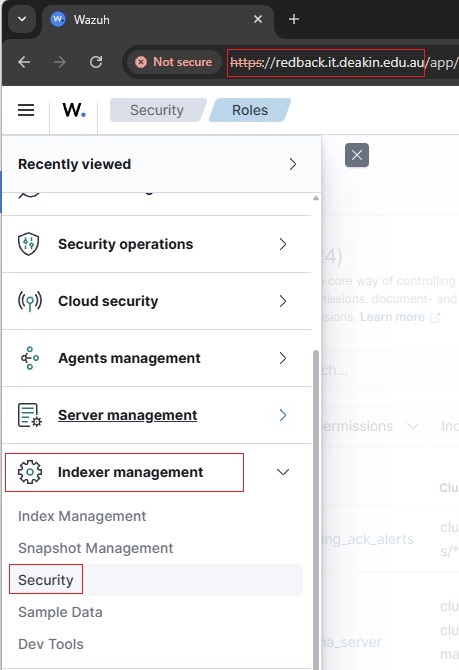
Task: Open Index Management menu item
Action: 82,516
